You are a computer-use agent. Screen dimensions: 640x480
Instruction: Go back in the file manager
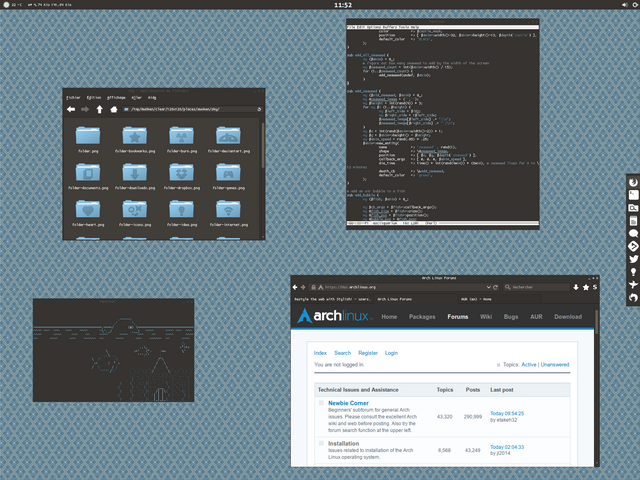point(71,109)
